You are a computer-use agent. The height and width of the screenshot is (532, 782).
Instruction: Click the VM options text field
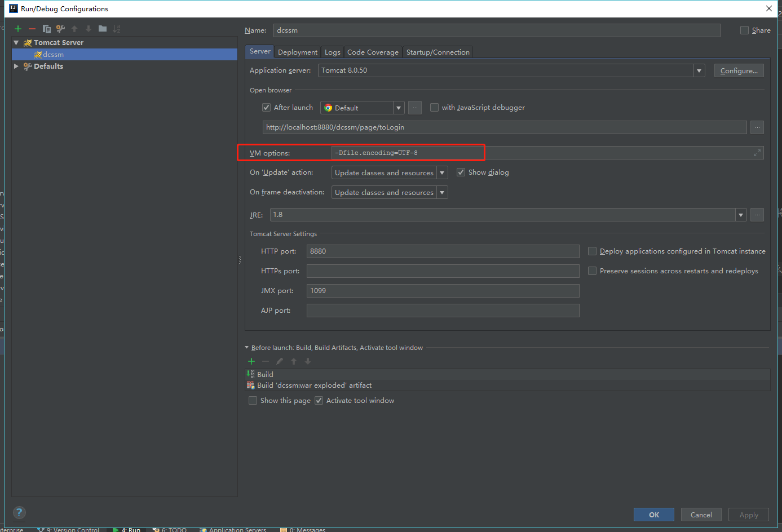point(547,153)
